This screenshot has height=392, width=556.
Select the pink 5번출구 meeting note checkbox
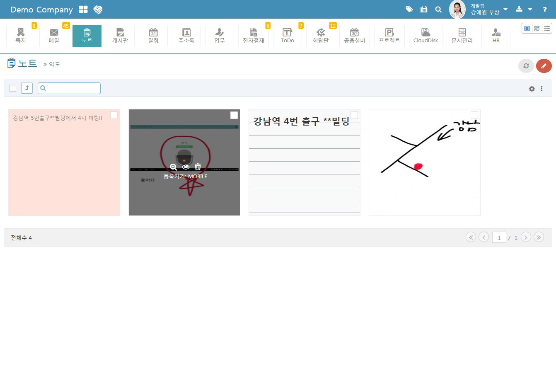pyautogui.click(x=114, y=115)
